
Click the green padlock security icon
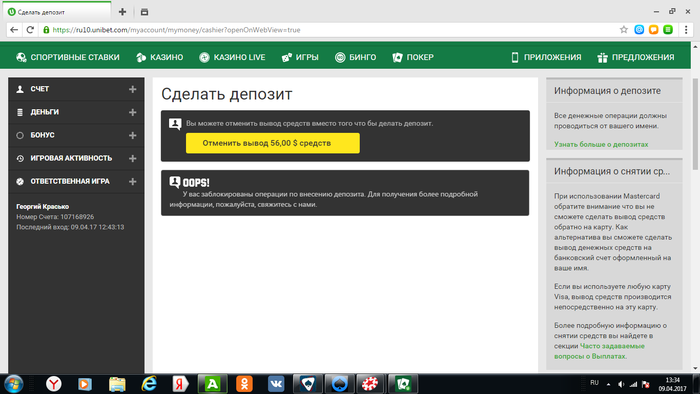pyautogui.click(x=46, y=30)
